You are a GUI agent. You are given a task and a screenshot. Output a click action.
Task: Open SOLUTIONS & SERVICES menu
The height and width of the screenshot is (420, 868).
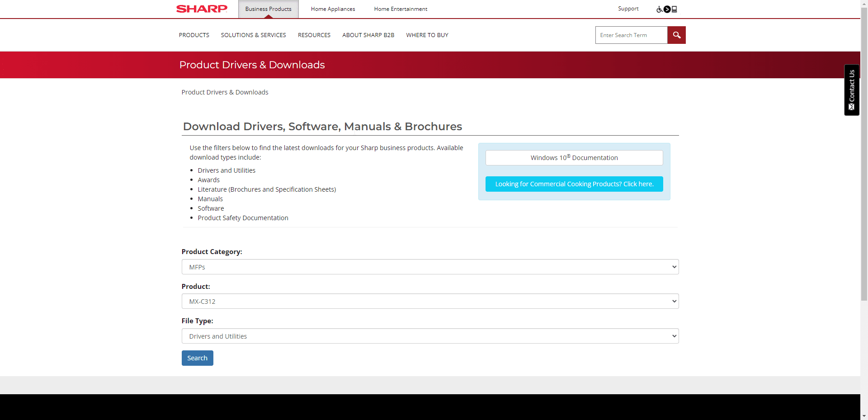[x=253, y=35]
